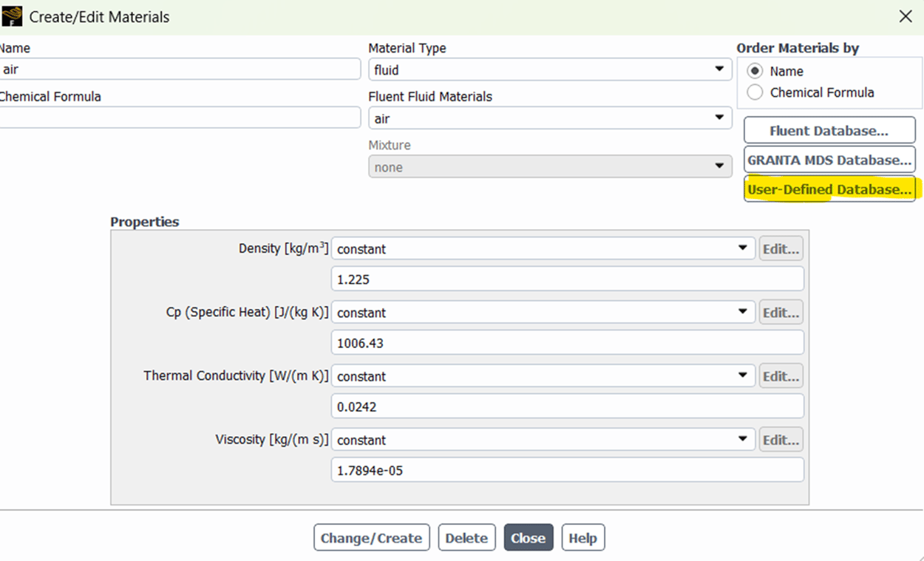The image size is (924, 561).
Task: Click the Delete button
Action: click(x=466, y=537)
